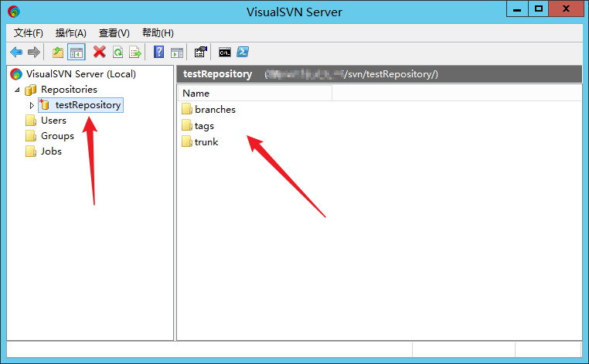This screenshot has height=364, width=589.
Task: Open the 查看(V) menu
Action: click(114, 33)
